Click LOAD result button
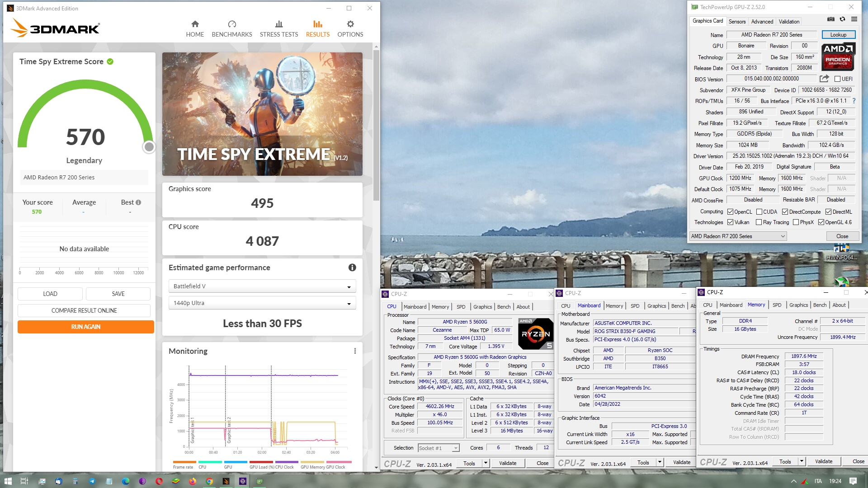Viewport: 868px width, 488px height. 50,294
